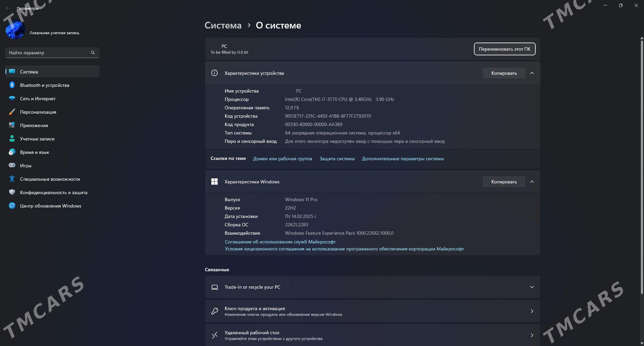Image resolution: width=644 pixels, height=346 pixels.
Task: Minimize the Параметры window
Action: click(605, 5)
